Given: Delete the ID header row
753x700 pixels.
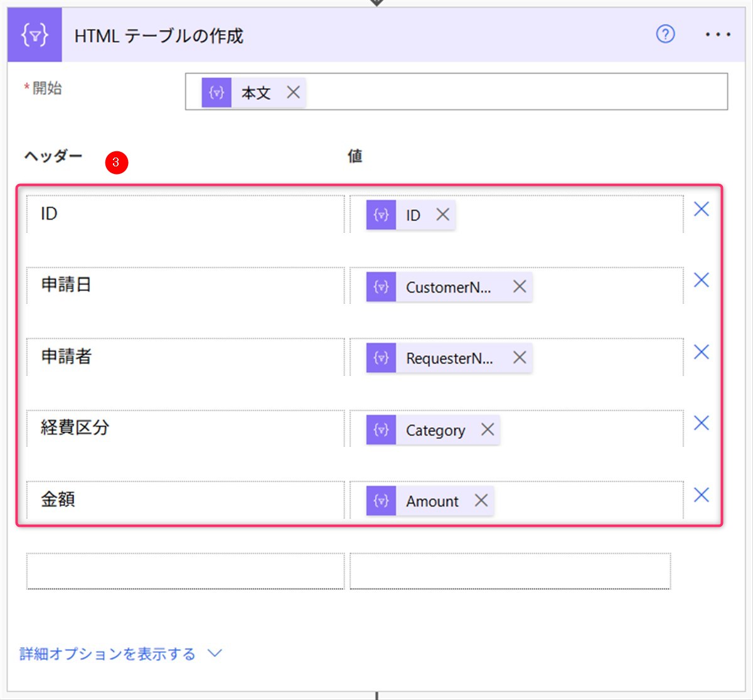Looking at the screenshot, I should [702, 209].
